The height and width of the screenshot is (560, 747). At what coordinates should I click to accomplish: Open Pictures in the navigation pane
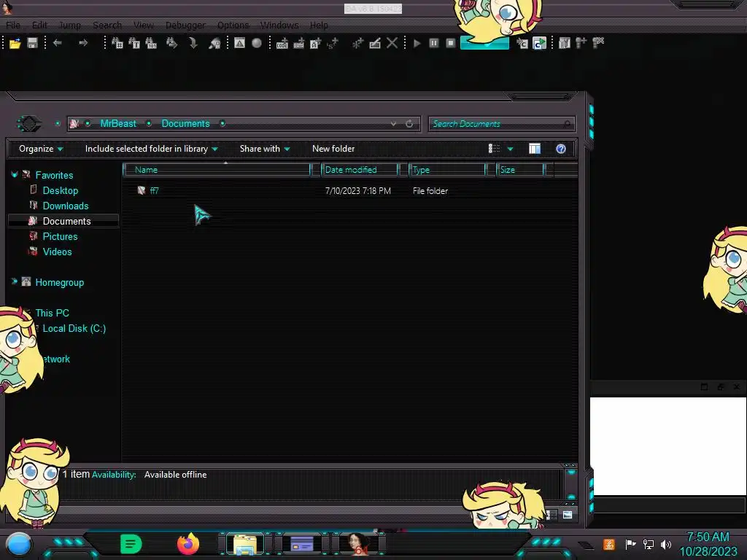click(60, 236)
